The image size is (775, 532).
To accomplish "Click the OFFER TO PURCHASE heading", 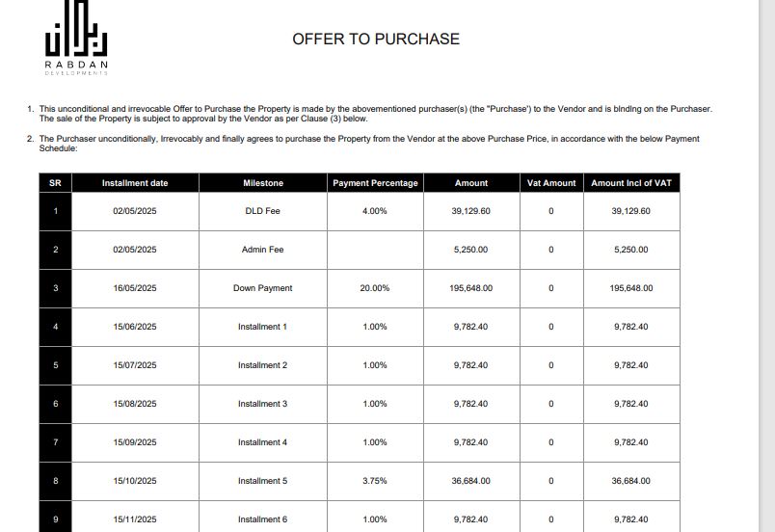I will pyautogui.click(x=376, y=39).
